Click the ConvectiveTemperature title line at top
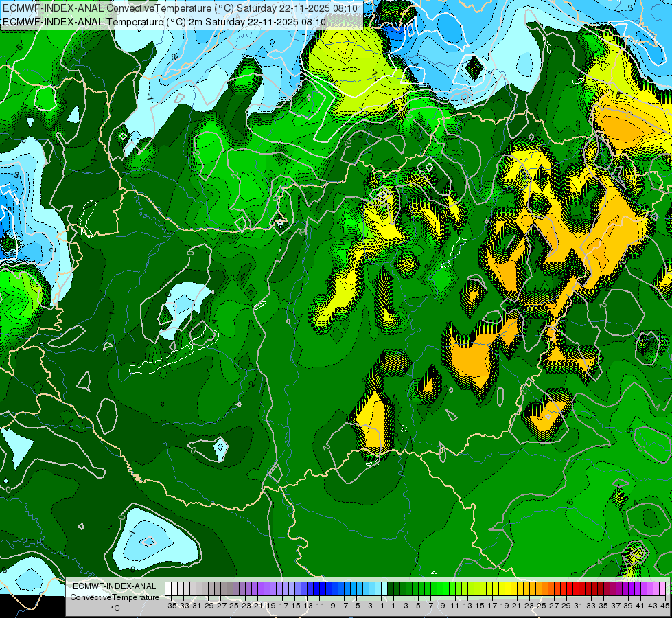The height and width of the screenshot is (618, 672). tap(180, 8)
